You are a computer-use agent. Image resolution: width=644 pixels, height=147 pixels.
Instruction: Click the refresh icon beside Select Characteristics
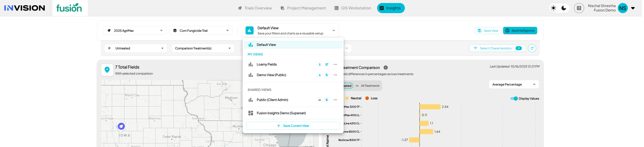click(532, 48)
